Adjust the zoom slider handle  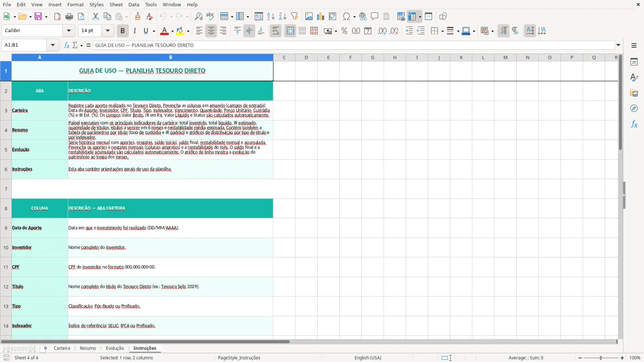click(601, 358)
